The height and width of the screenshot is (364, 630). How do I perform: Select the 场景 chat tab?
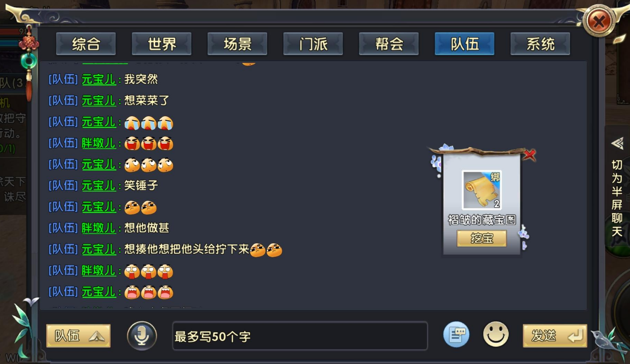[237, 44]
